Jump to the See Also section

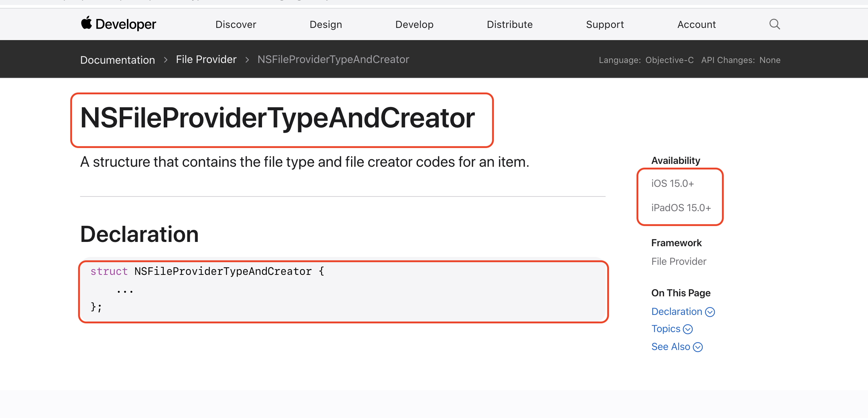(671, 347)
